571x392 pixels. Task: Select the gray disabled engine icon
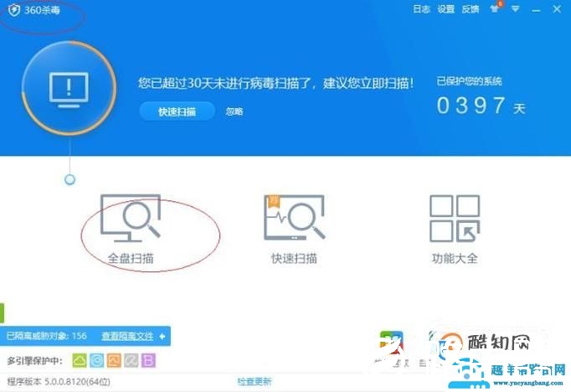coord(131,360)
